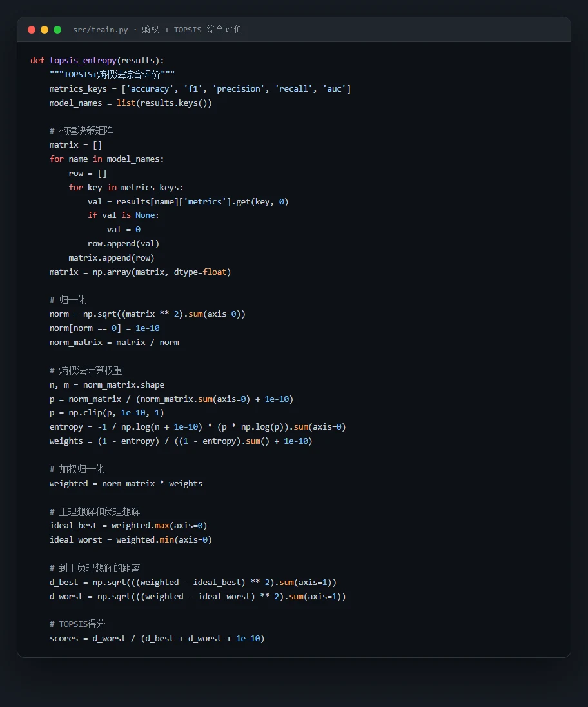Screen dimensions: 588x707
Task: Click the list(results.keys()) call
Action: click(x=164, y=103)
